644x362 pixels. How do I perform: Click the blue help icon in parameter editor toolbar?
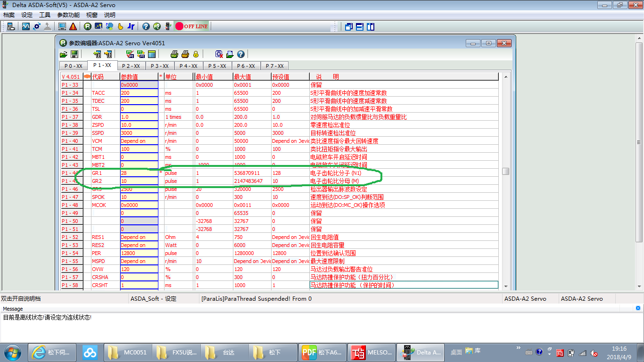[241, 54]
